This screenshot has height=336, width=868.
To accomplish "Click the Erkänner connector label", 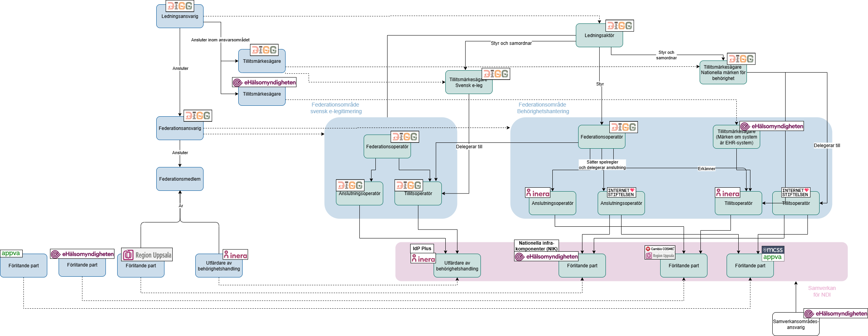I will point(706,169).
